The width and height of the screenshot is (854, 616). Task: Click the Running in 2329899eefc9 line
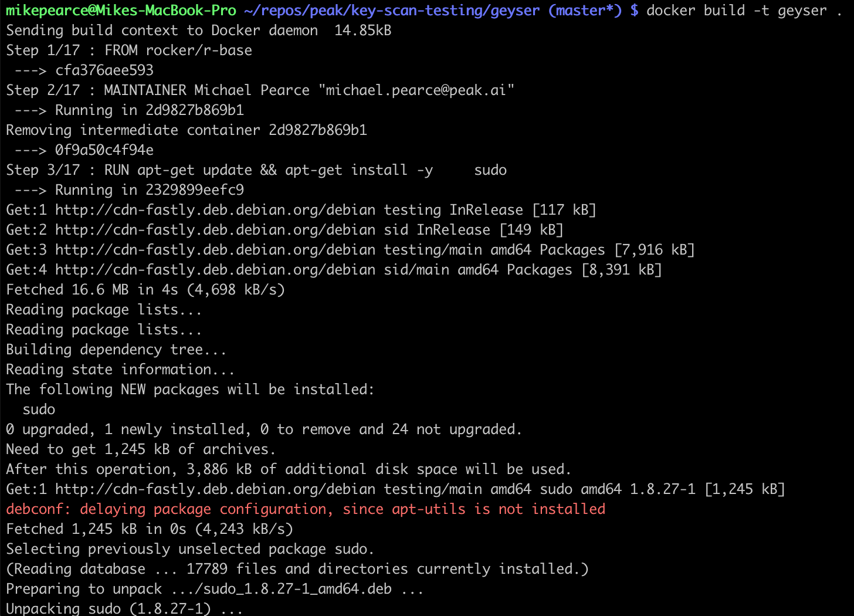coord(129,190)
